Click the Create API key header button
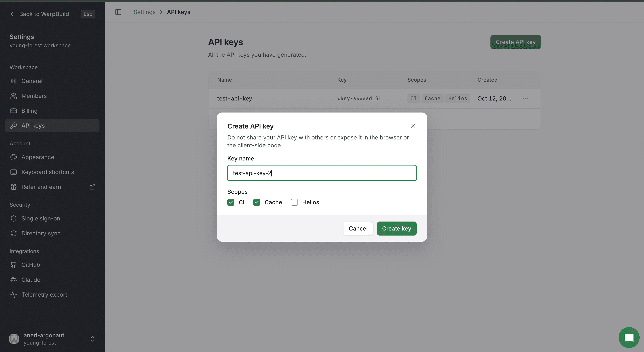 (515, 42)
